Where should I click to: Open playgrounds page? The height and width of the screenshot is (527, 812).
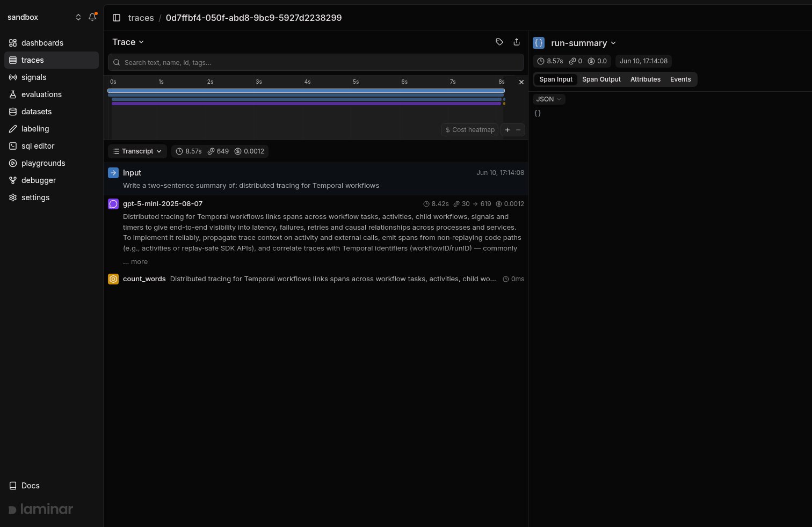point(52,163)
